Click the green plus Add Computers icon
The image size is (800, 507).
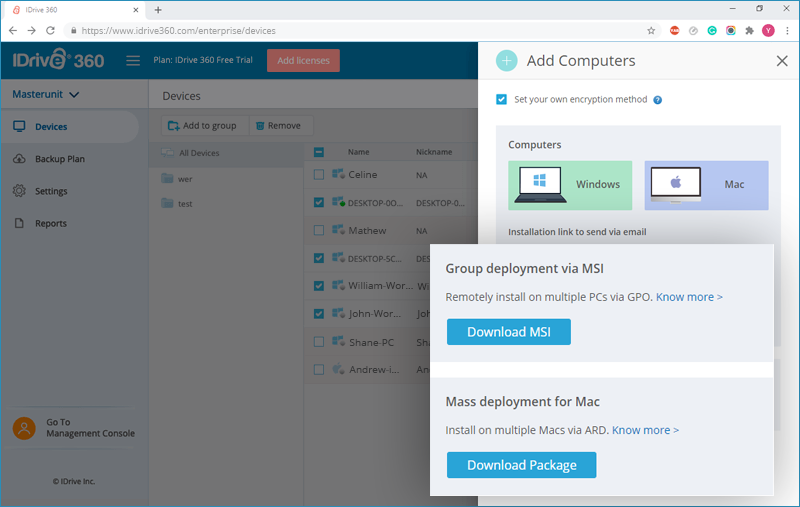506,61
